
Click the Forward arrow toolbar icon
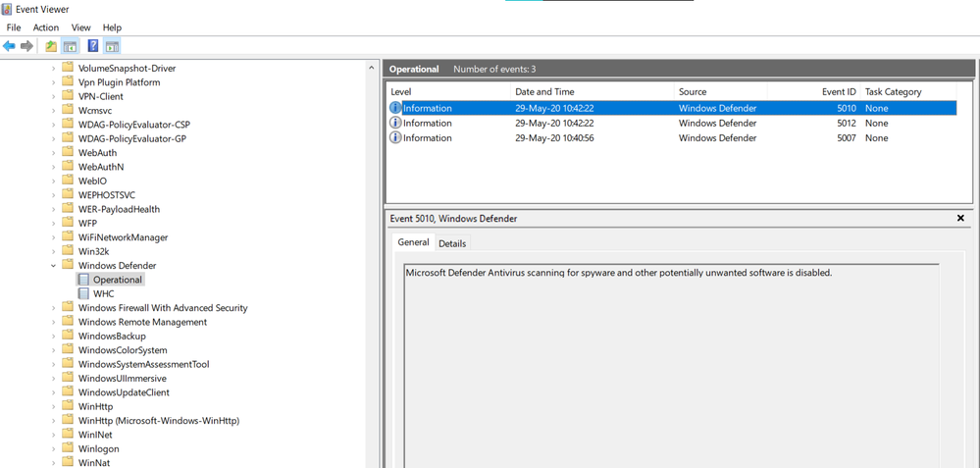point(26,46)
